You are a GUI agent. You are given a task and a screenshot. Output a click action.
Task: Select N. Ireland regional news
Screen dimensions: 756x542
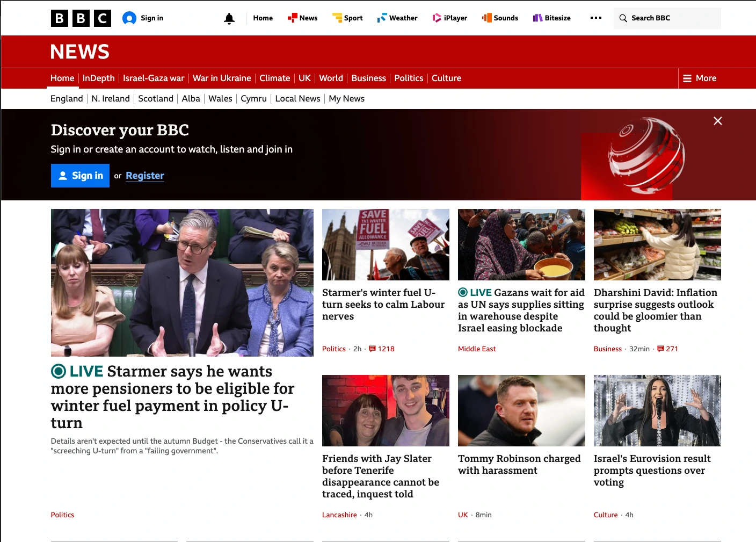point(111,99)
